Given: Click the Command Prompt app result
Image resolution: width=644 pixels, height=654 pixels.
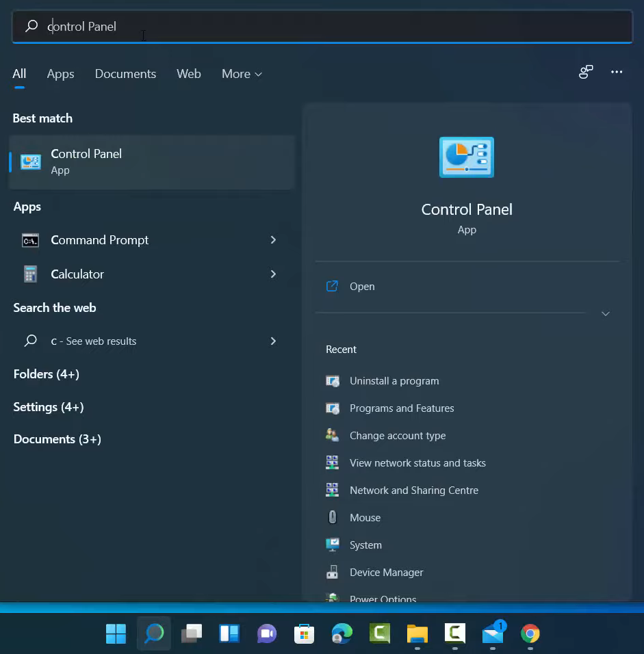Looking at the screenshot, I should pos(99,240).
